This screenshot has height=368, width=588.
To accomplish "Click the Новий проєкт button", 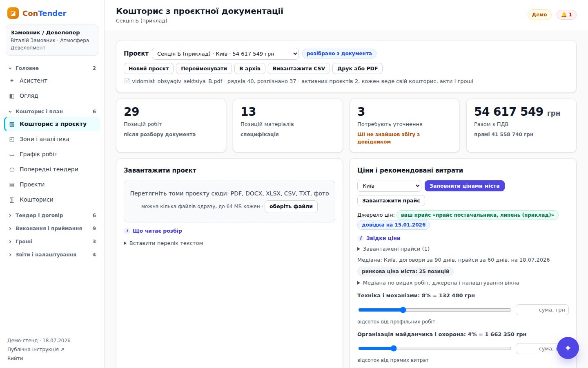I will pos(149,68).
